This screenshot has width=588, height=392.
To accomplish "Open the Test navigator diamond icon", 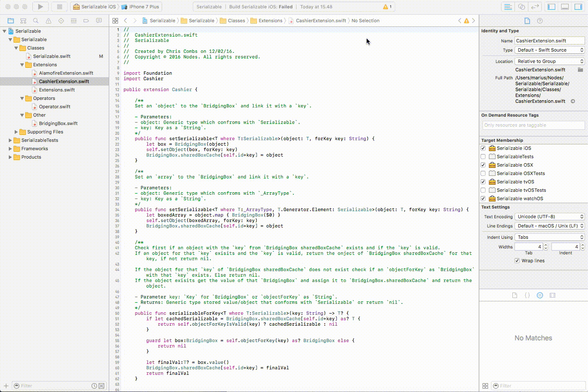I will point(61,21).
